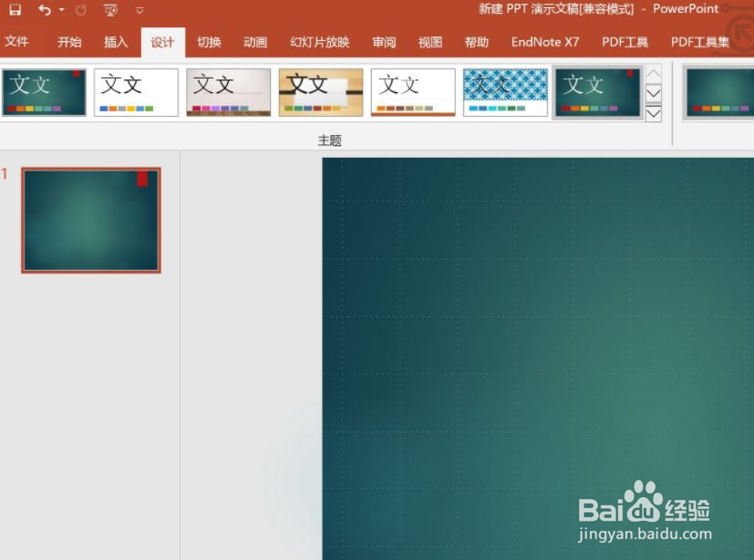Viewport: 754px width, 560px height.
Task: Expand the full themes gallery
Action: click(x=653, y=113)
